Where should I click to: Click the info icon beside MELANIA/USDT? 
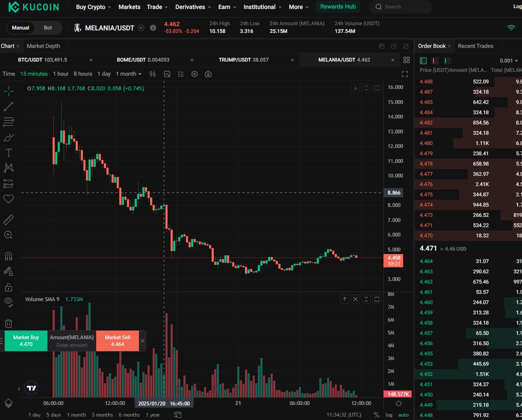(153, 28)
